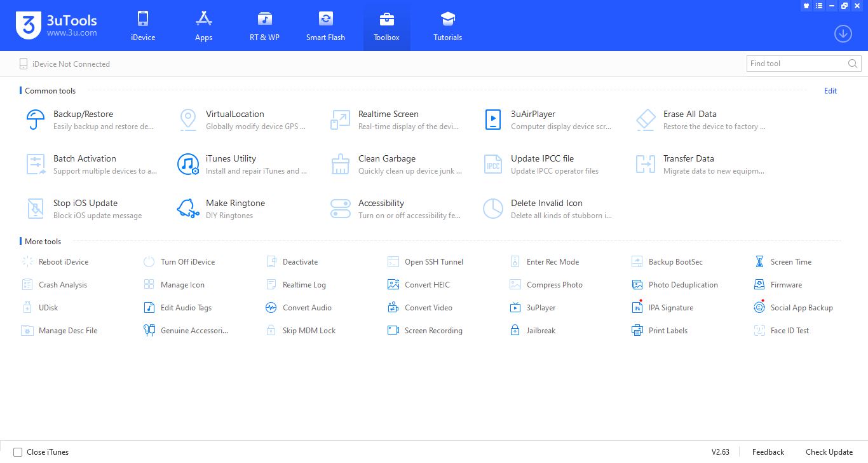Open the Realtime Screen tool
Screen dimensions: 868x463
394,120
